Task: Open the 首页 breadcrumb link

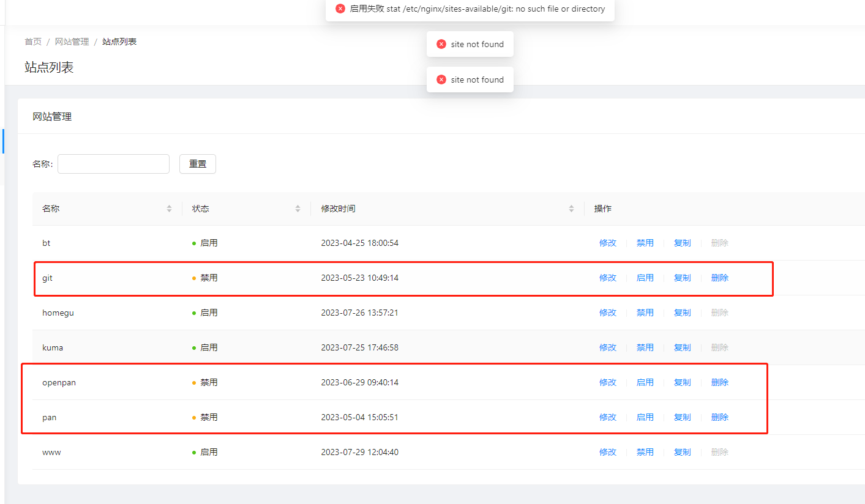Action: click(33, 41)
